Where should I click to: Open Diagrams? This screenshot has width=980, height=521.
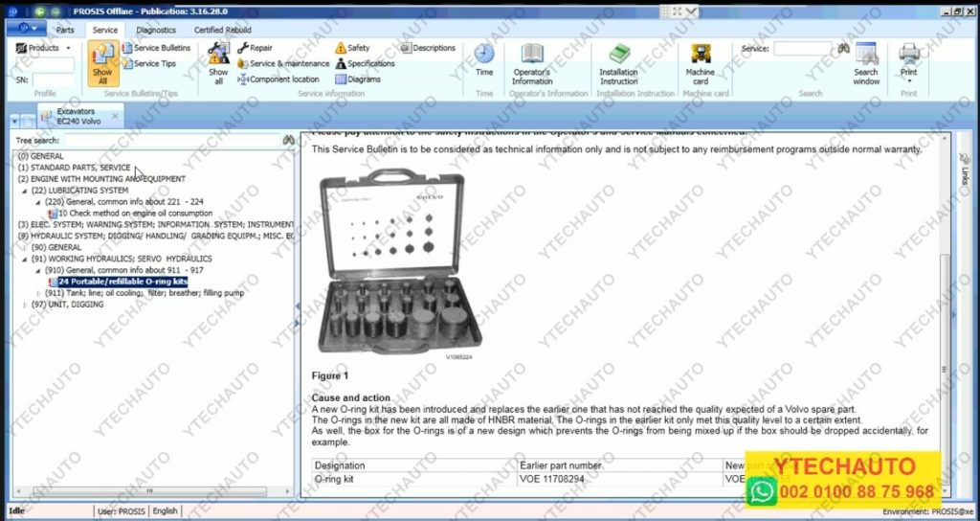click(358, 79)
